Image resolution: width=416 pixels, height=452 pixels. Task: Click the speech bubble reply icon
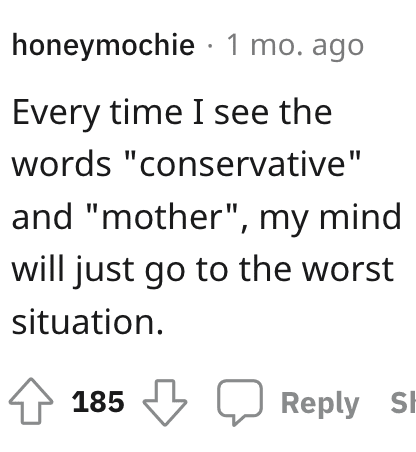click(x=240, y=402)
